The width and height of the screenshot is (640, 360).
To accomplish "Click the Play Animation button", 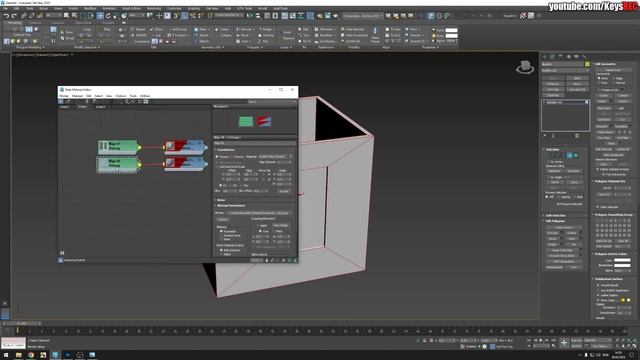I will pyautogui.click(x=541, y=340).
